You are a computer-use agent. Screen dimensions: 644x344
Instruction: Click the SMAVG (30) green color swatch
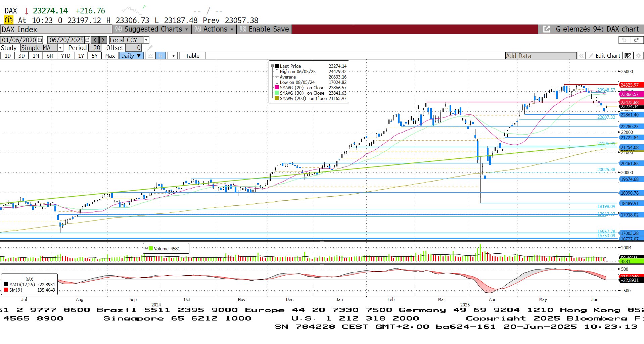tap(277, 93)
